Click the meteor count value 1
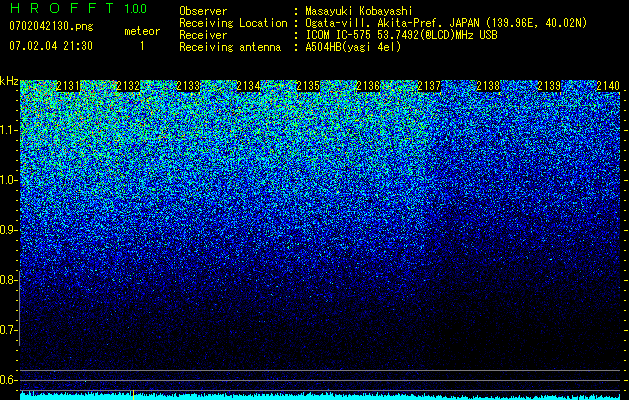This screenshot has width=629, height=400. [142, 46]
